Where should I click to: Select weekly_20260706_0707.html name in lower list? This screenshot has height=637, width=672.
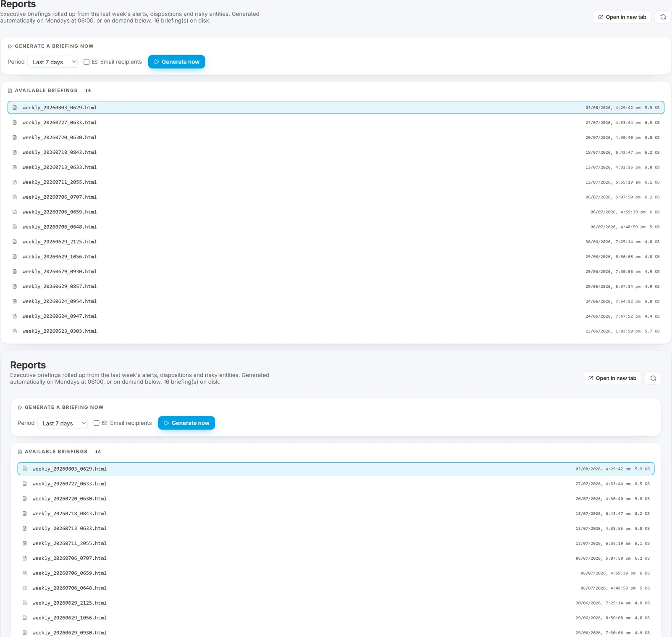pos(70,558)
